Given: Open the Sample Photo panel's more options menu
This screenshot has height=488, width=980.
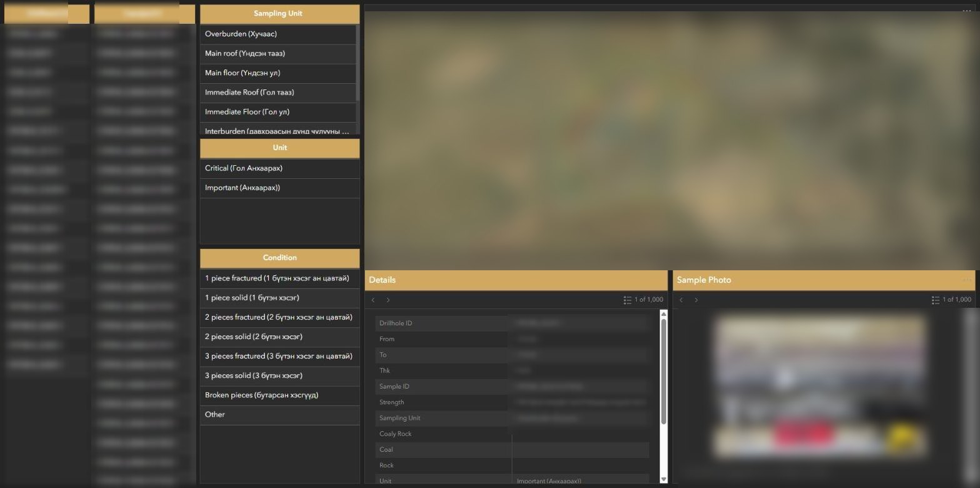Looking at the screenshot, I should (967, 280).
